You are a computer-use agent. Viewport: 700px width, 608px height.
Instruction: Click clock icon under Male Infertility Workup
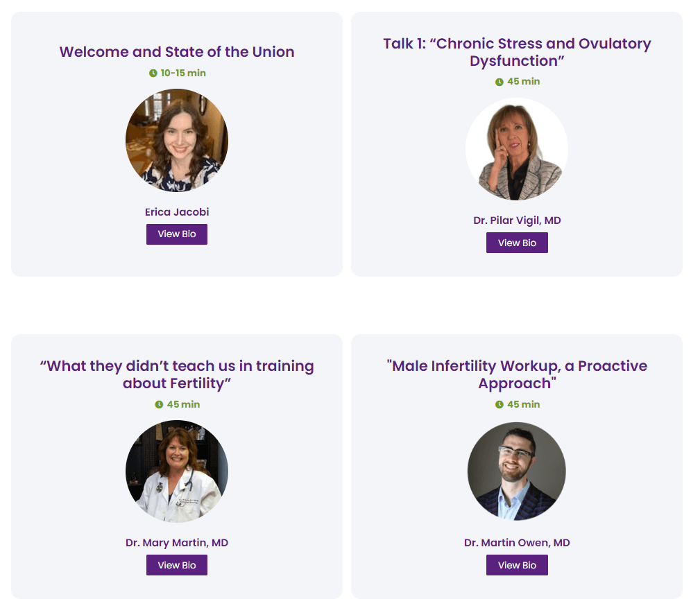click(499, 405)
